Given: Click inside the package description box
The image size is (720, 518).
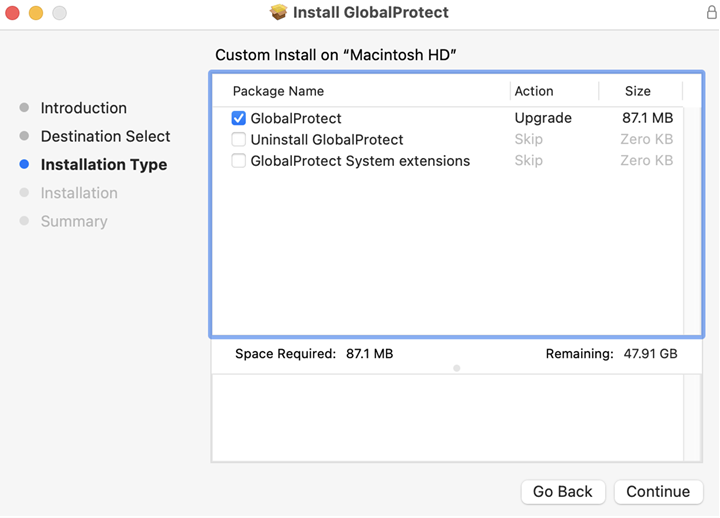Looking at the screenshot, I should point(445,418).
